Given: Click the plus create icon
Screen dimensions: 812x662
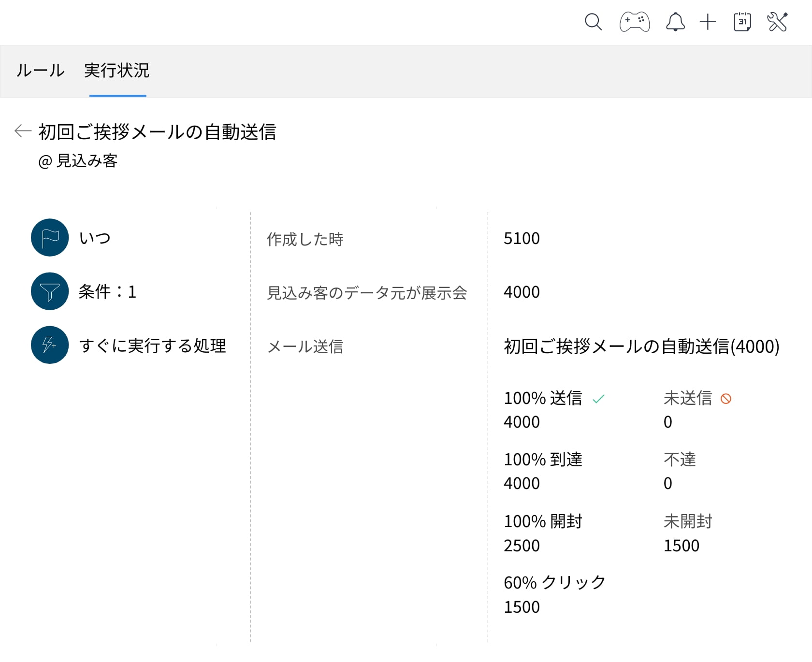Looking at the screenshot, I should tap(708, 22).
